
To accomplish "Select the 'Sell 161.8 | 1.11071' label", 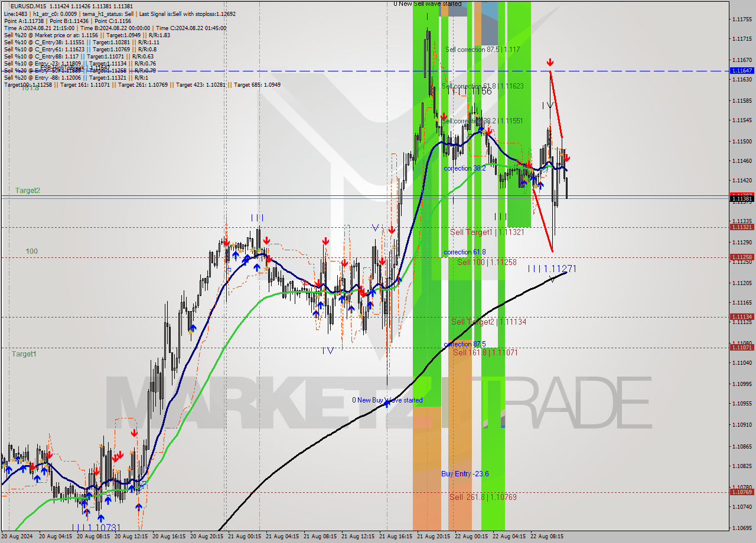I will coord(485,352).
